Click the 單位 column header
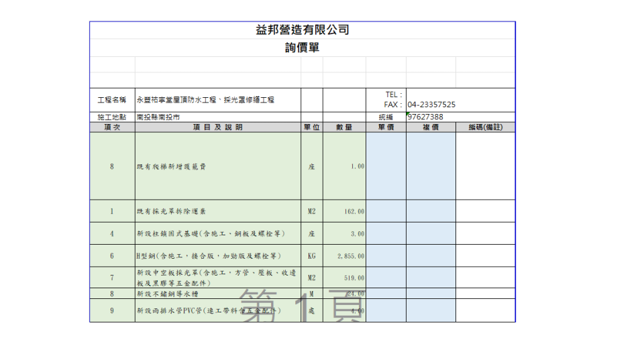Screen dimensions: 644x362 click(312, 127)
